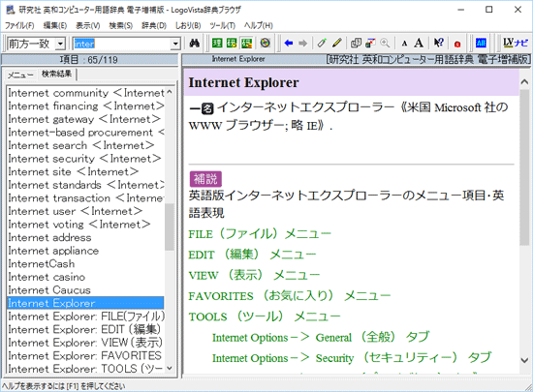Select Internet appliance entry
This screenshot has width=533, height=392.
[x=85, y=251]
